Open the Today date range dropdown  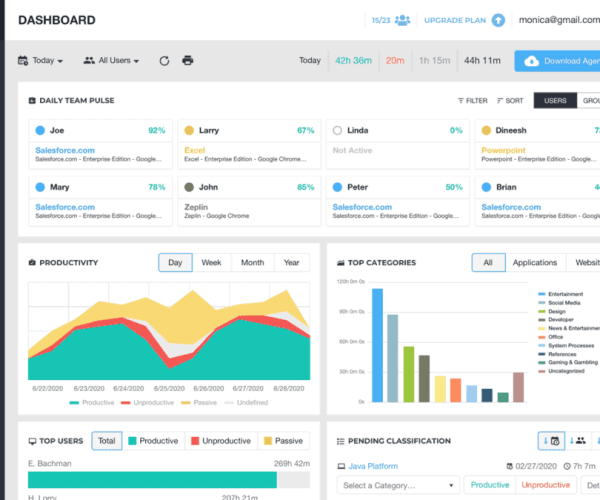[41, 61]
